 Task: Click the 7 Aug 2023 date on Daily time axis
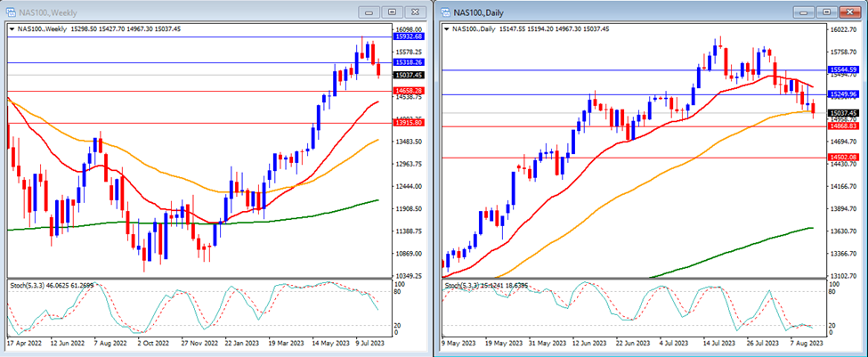coord(806,343)
